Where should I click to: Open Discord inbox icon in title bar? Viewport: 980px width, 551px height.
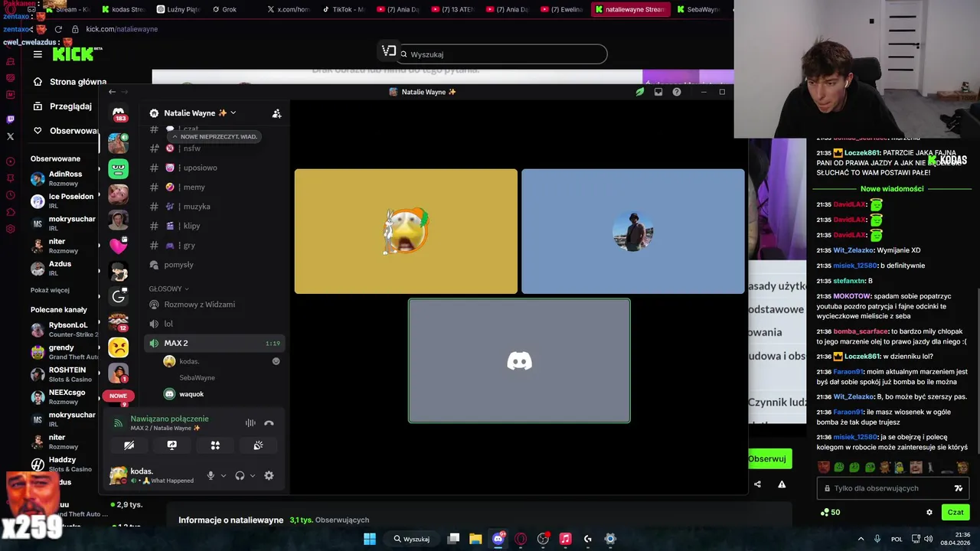(x=658, y=92)
